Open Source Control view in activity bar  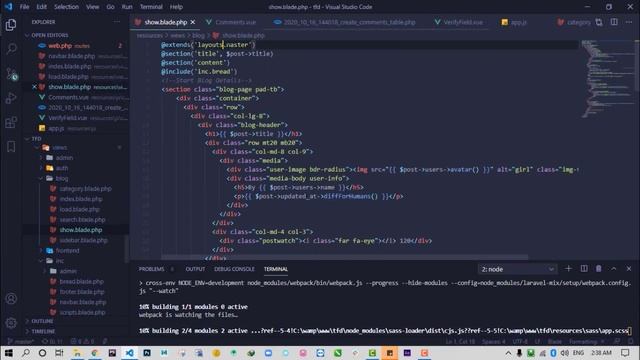tap(11, 74)
